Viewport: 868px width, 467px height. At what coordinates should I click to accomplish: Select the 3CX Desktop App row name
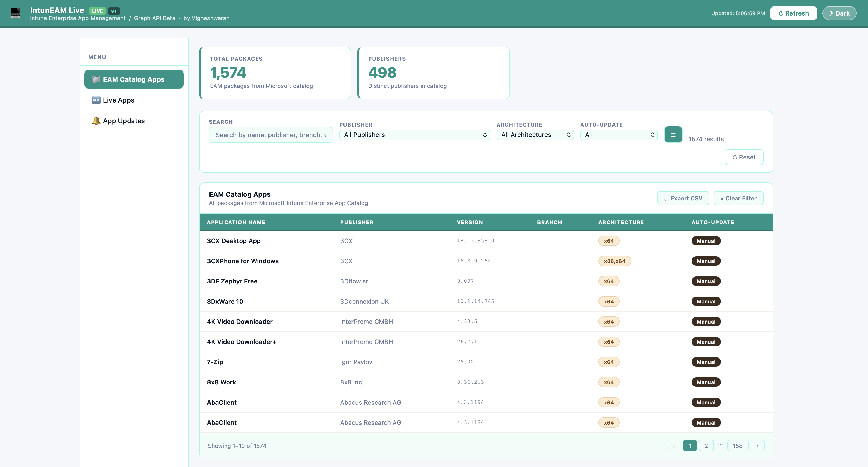pos(234,241)
